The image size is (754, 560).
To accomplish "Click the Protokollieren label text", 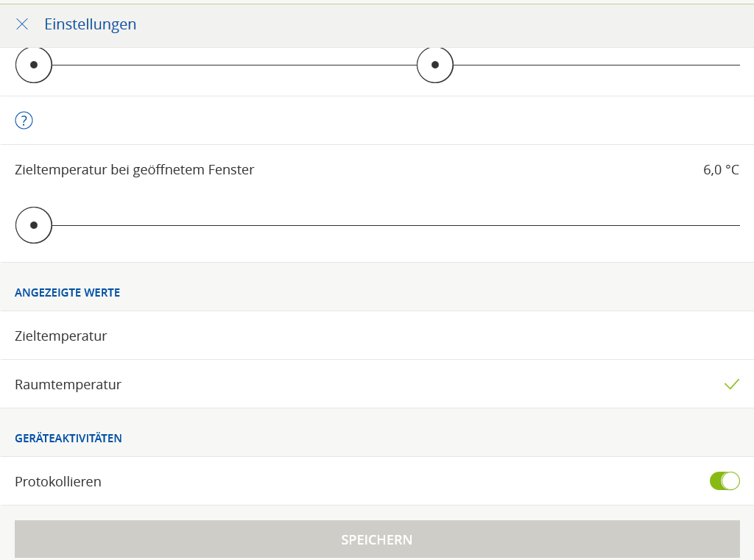I will pos(58,482).
